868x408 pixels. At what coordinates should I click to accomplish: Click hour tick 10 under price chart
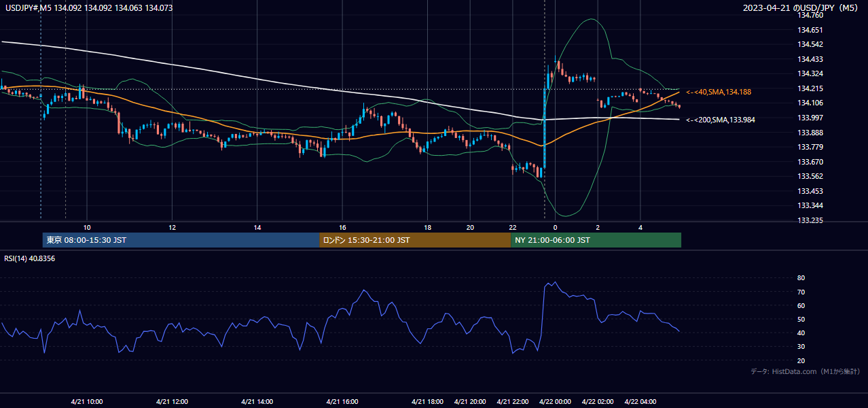point(86,227)
